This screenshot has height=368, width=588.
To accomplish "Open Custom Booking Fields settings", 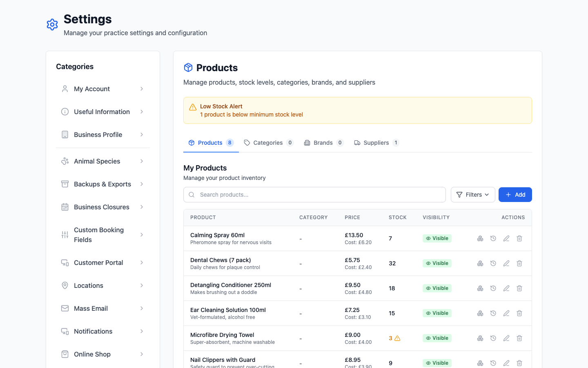I will pos(103,235).
